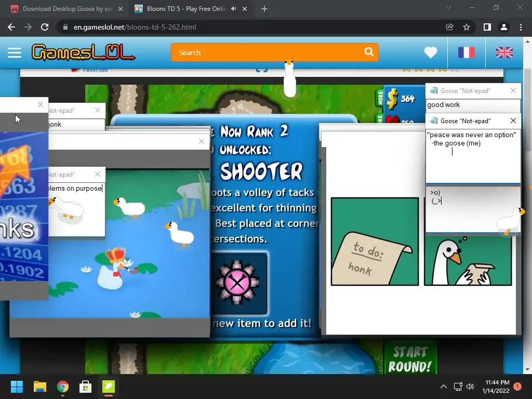Click the address bar URL
The width and height of the screenshot is (532, 399).
point(135,27)
